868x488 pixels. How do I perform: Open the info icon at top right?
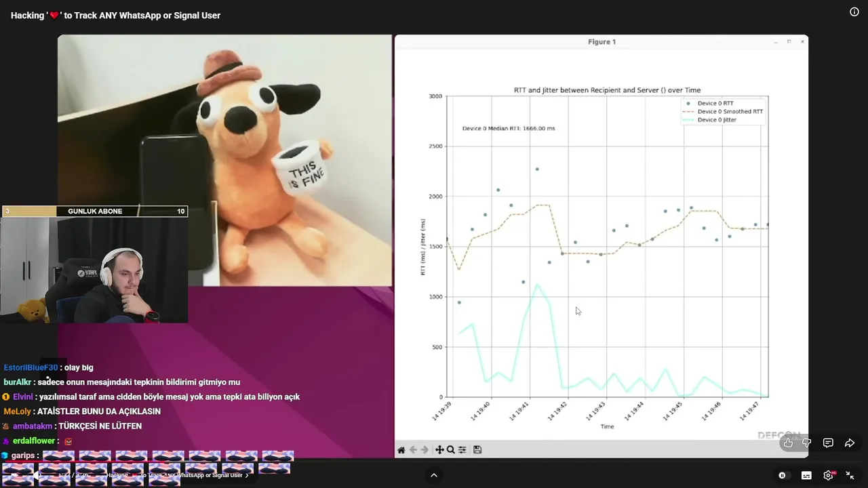(854, 12)
